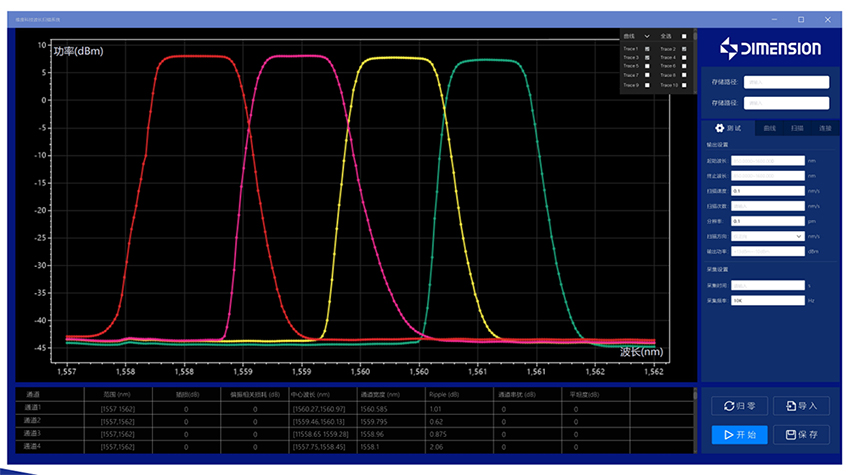Maximize the application window

800,19
